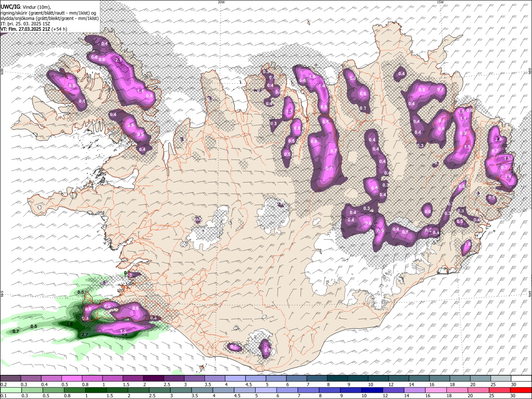The image size is (532, 399).
Task: Pick the snow scale swatch between 18 and 20
Action: coord(460,378)
